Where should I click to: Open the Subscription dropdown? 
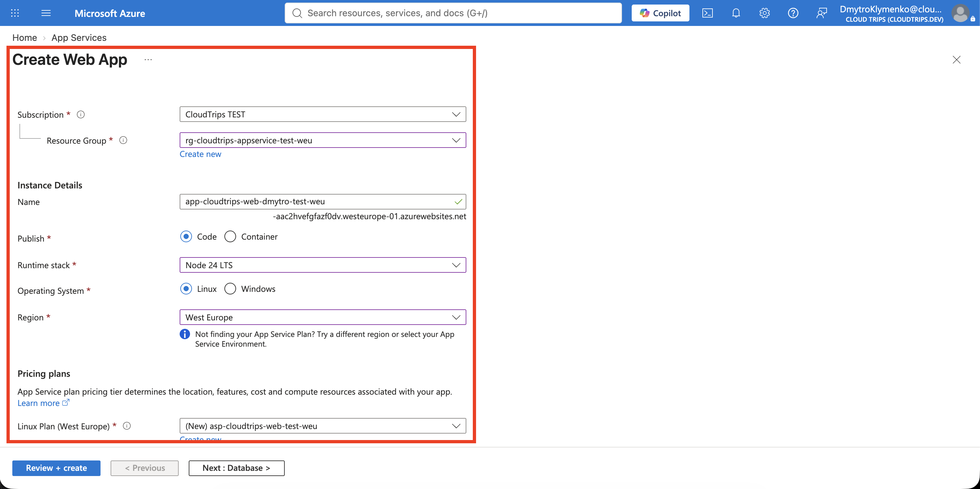(x=323, y=114)
